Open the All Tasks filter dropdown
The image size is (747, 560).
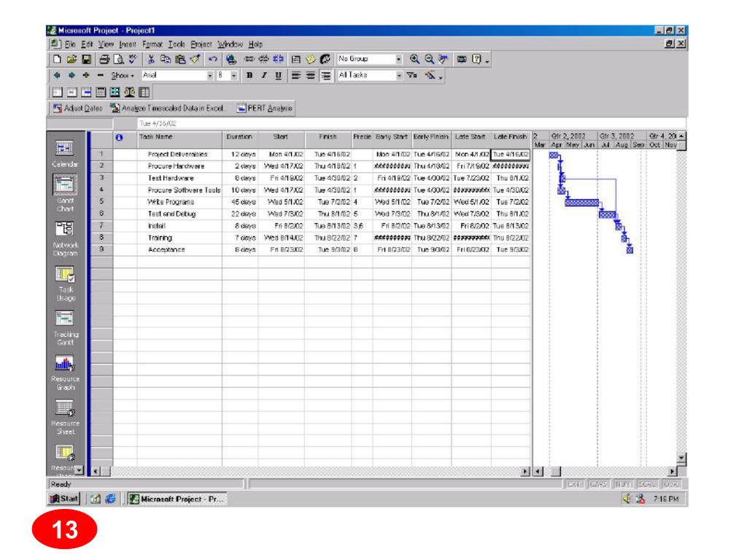pos(399,75)
